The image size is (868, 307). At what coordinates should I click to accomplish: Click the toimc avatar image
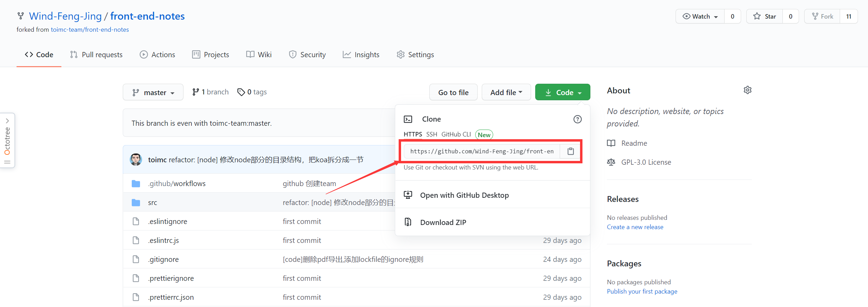[x=136, y=160]
